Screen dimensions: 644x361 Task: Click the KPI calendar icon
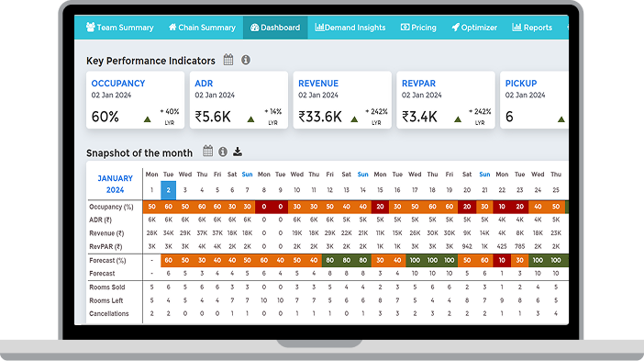point(228,60)
